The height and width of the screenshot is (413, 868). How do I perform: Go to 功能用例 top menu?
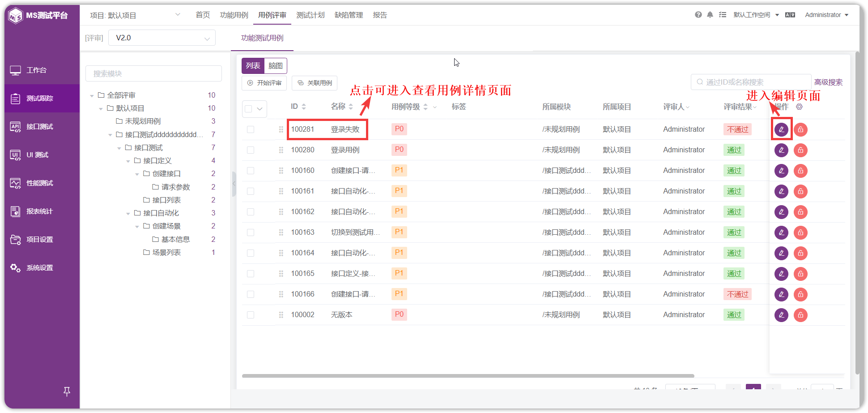pyautogui.click(x=234, y=15)
